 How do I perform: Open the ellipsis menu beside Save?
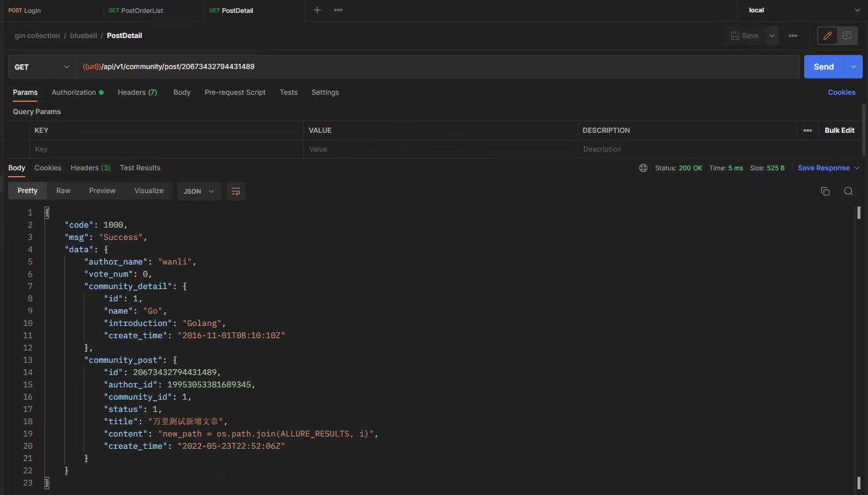point(793,36)
